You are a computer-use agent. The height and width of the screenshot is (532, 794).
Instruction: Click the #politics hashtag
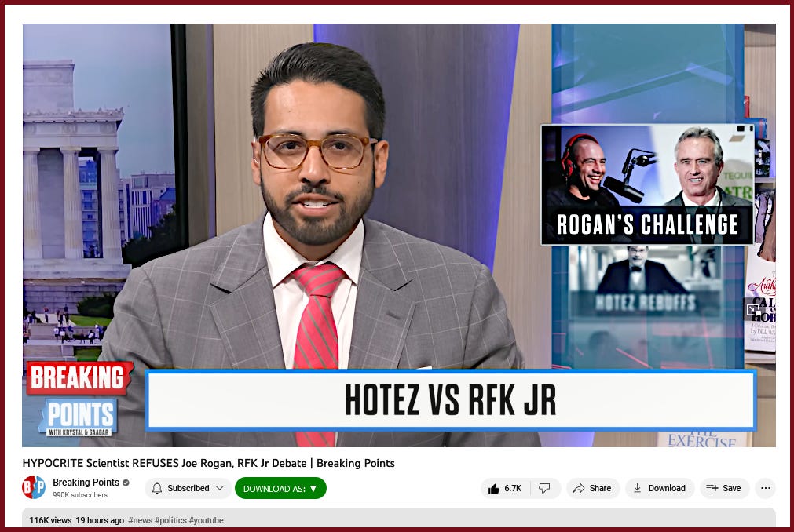tap(170, 520)
